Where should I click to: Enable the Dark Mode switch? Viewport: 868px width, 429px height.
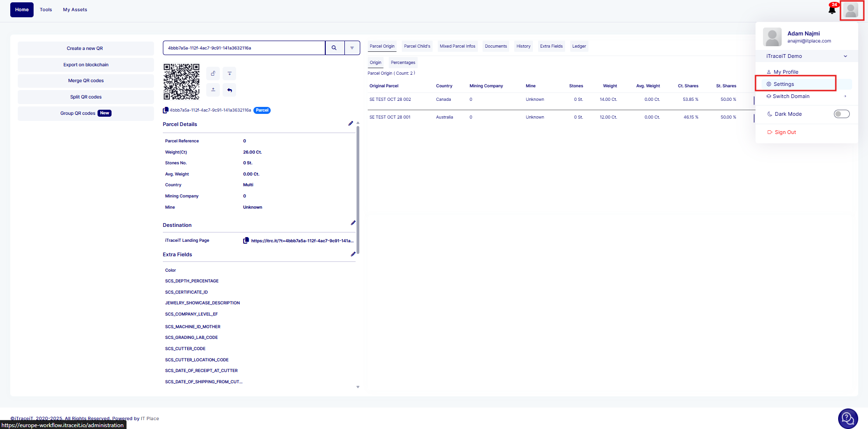841,114
